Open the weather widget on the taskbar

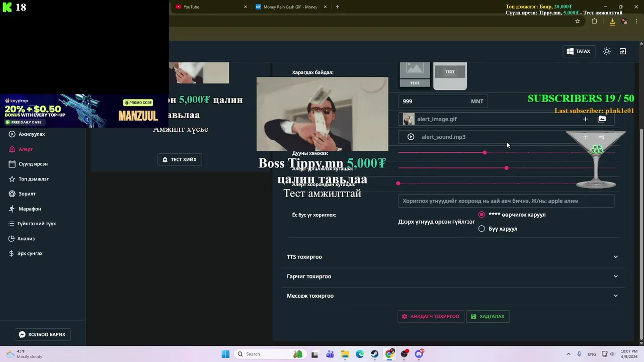[x=24, y=354]
